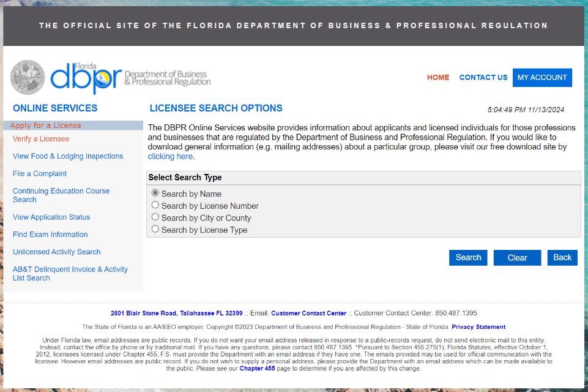The width and height of the screenshot is (588, 392).
Task: Click the 5:04:49 PM 11/13/2024 timestamp
Action: click(526, 110)
